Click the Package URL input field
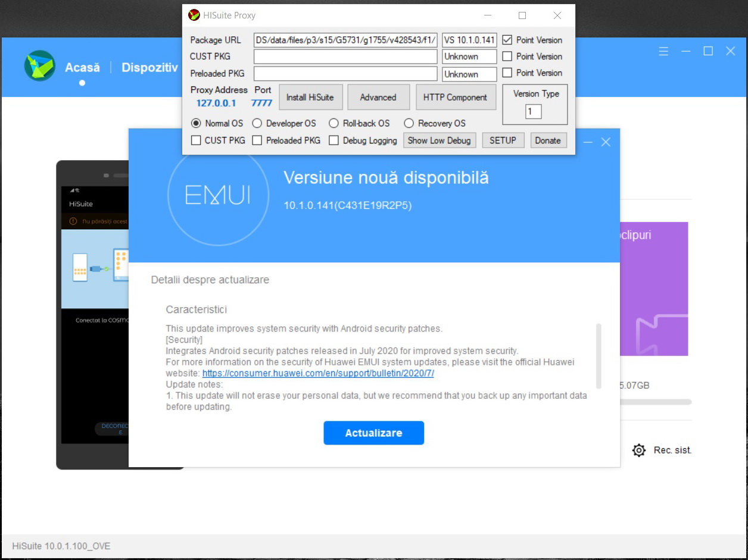 [345, 40]
